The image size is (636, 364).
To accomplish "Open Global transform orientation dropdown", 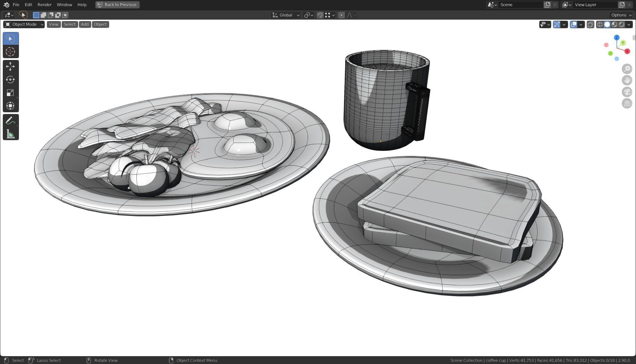I will point(286,15).
